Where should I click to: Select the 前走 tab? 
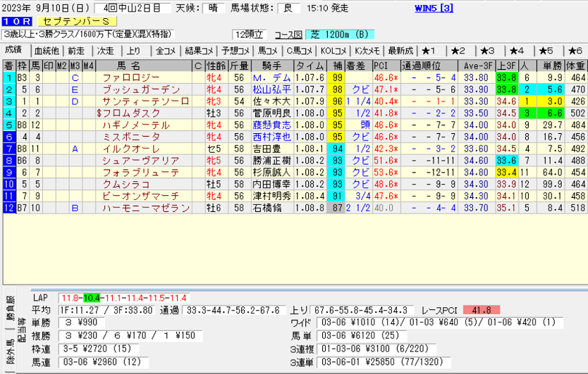pyautogui.click(x=75, y=51)
